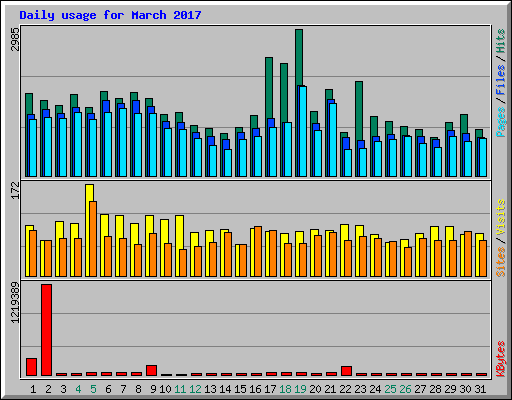Click green weekend day label 5

[x=93, y=389]
